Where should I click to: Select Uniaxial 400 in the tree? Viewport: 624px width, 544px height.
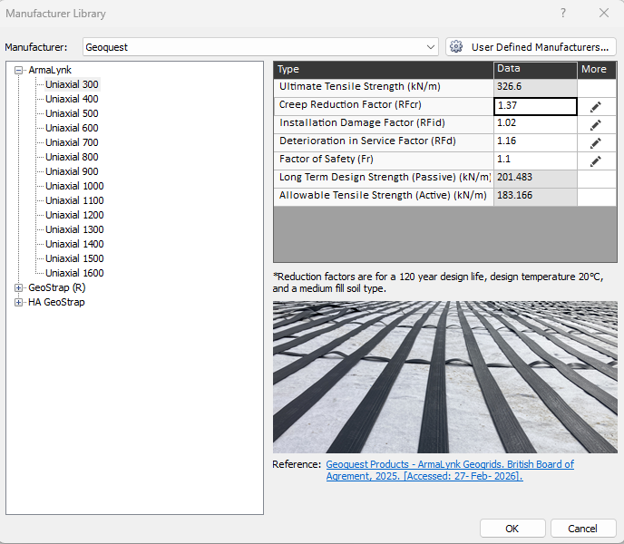tap(72, 99)
